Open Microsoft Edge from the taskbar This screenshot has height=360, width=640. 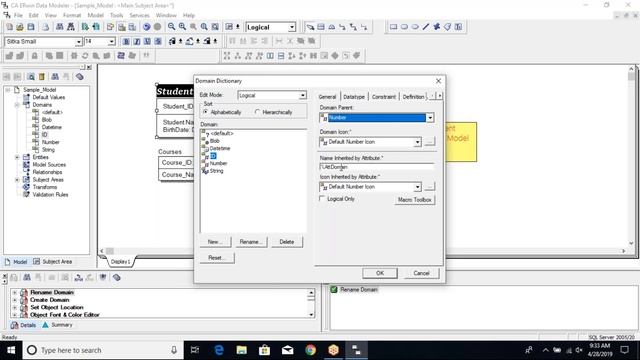tap(219, 350)
